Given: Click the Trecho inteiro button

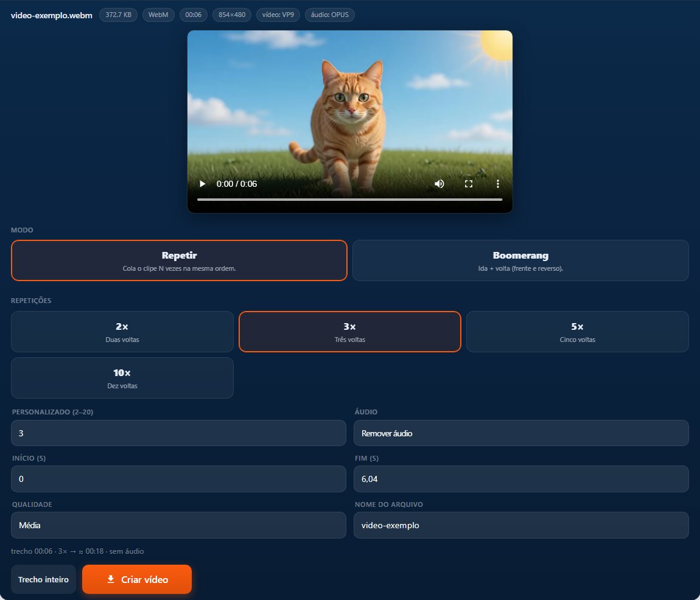Looking at the screenshot, I should [43, 579].
